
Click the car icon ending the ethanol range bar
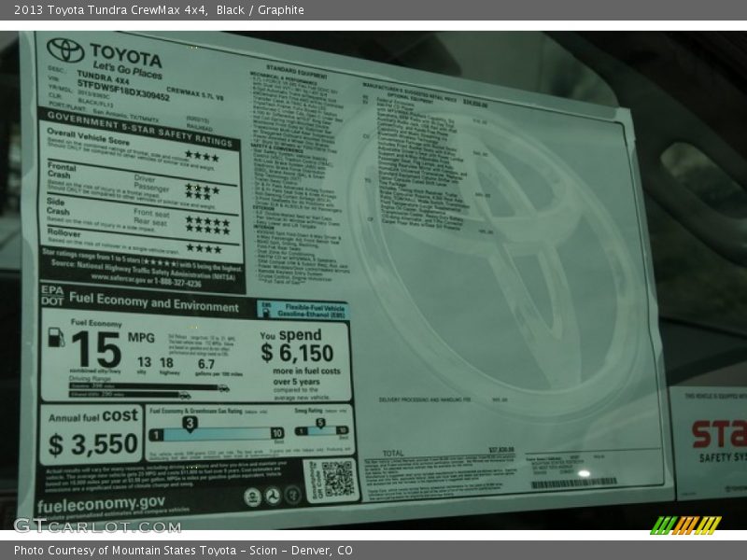pyautogui.click(x=184, y=395)
